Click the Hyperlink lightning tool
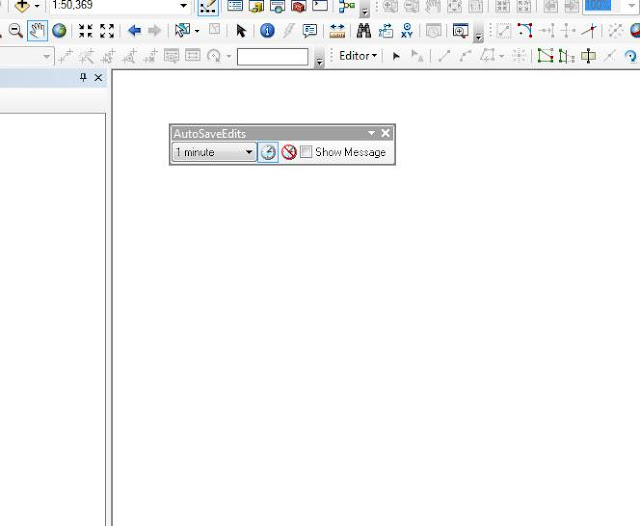The width and height of the screenshot is (640, 526). tap(289, 31)
